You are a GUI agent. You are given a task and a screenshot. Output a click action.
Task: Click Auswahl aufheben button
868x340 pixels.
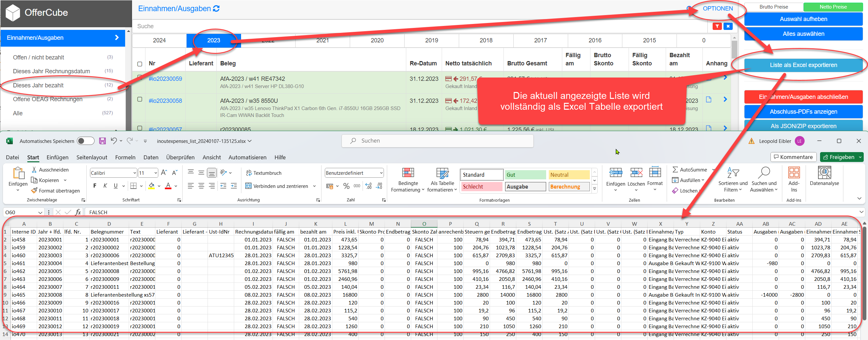point(803,19)
